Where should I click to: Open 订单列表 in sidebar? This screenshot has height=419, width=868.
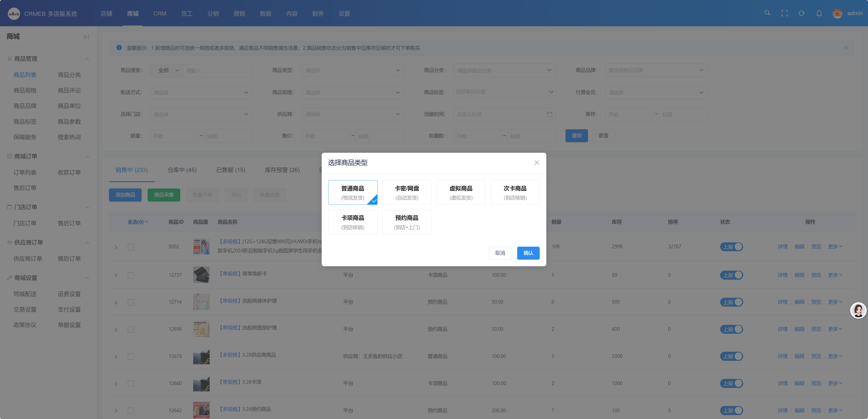click(25, 173)
